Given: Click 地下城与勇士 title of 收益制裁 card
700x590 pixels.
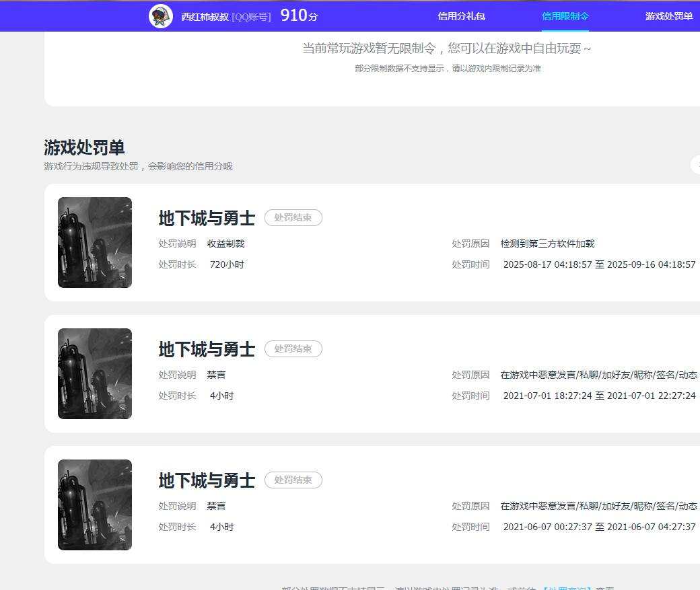Looking at the screenshot, I should (207, 218).
